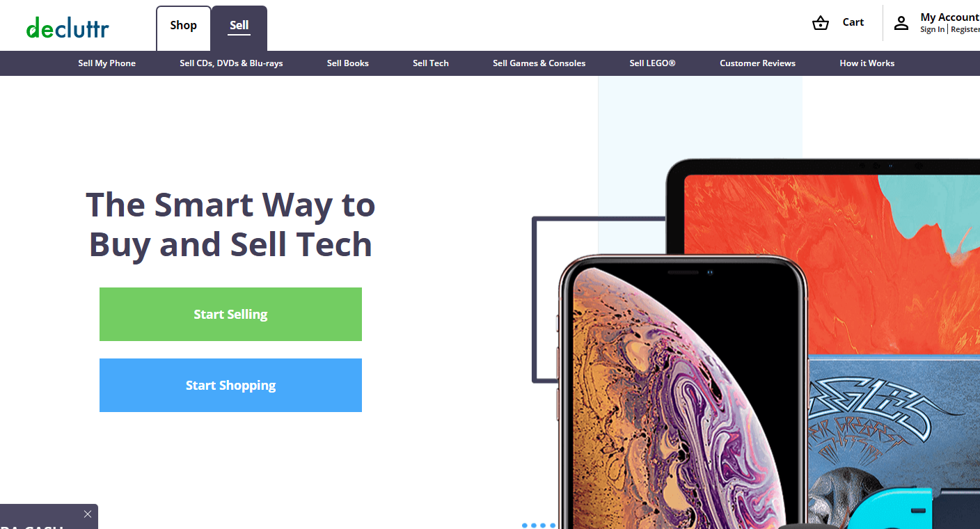The width and height of the screenshot is (980, 529).
Task: Select the fourth carousel dot
Action: coord(553,526)
